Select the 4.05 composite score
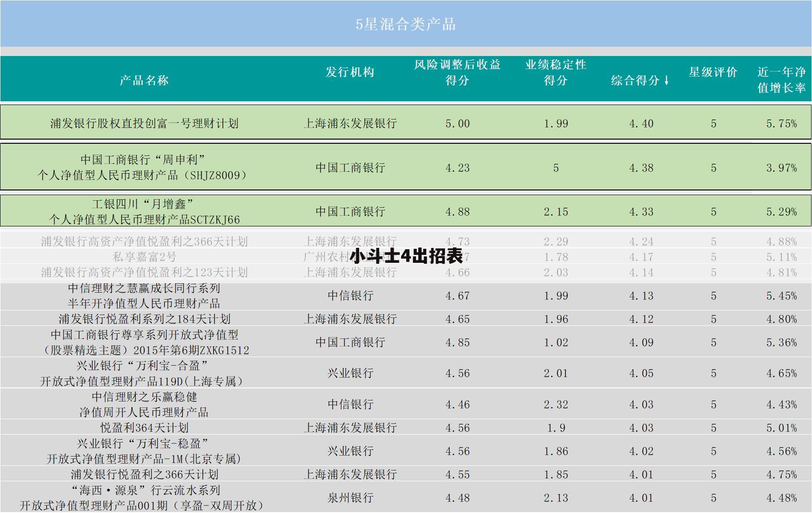Image resolution: width=812 pixels, height=513 pixels. tap(641, 373)
